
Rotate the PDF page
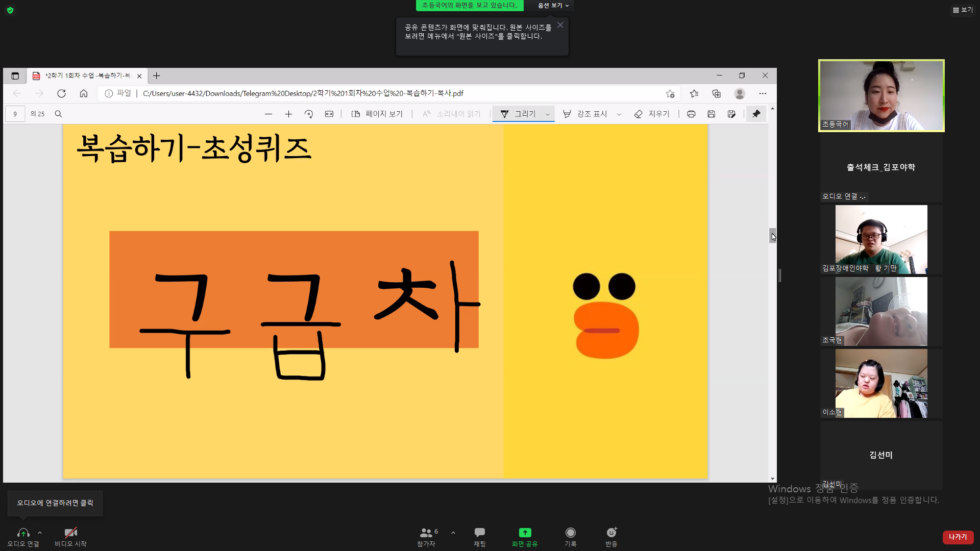click(309, 114)
